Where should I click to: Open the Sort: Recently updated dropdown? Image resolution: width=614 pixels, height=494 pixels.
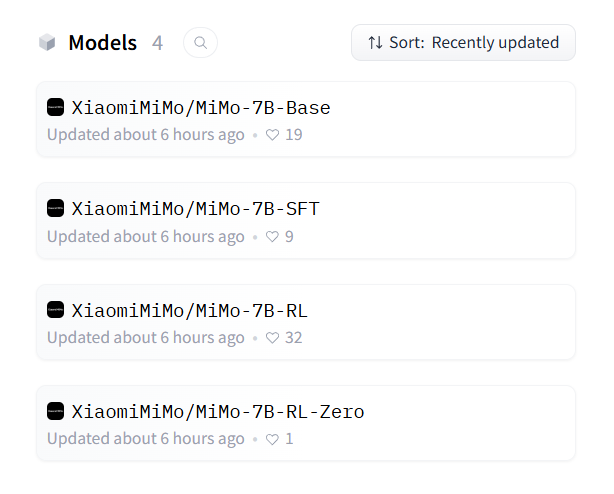(x=463, y=43)
